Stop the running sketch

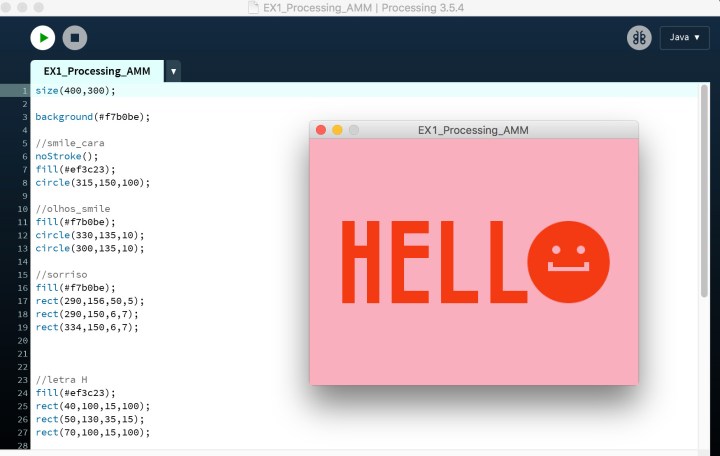(x=74, y=38)
